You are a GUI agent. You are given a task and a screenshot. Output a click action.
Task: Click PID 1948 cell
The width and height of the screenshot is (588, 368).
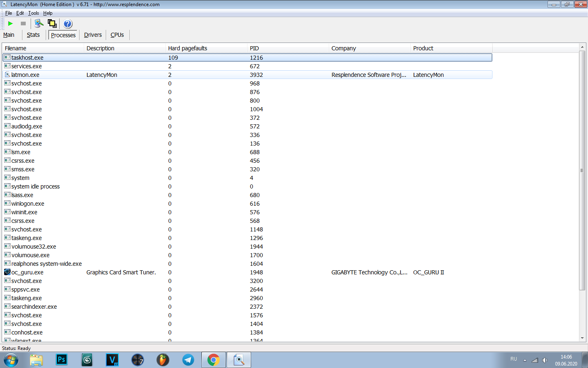[256, 272]
